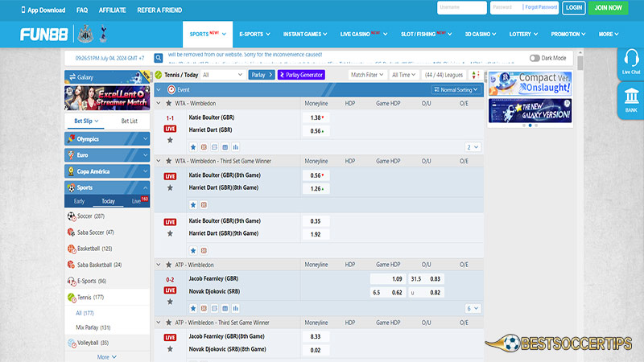
Task: Favorite the Fearnley vs Djokovic 0-2 match star
Action: click(170, 302)
